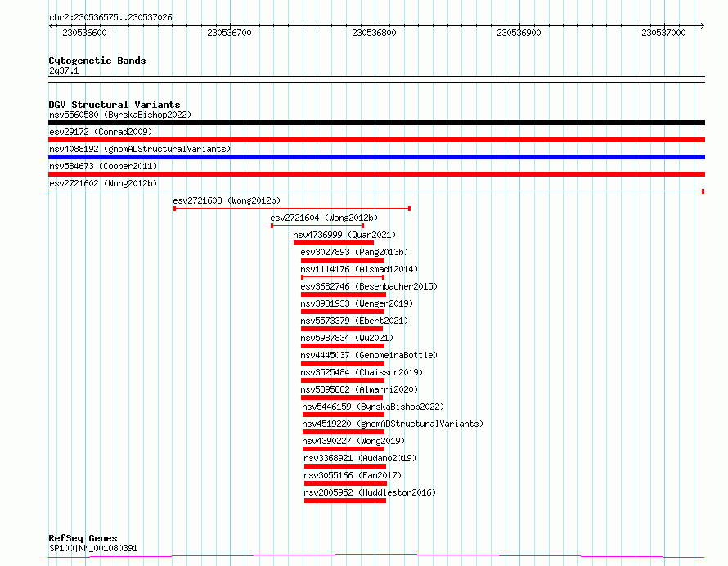728x566 pixels.
Task: Click the red bar under nsv4445037
Action: [x=343, y=363]
